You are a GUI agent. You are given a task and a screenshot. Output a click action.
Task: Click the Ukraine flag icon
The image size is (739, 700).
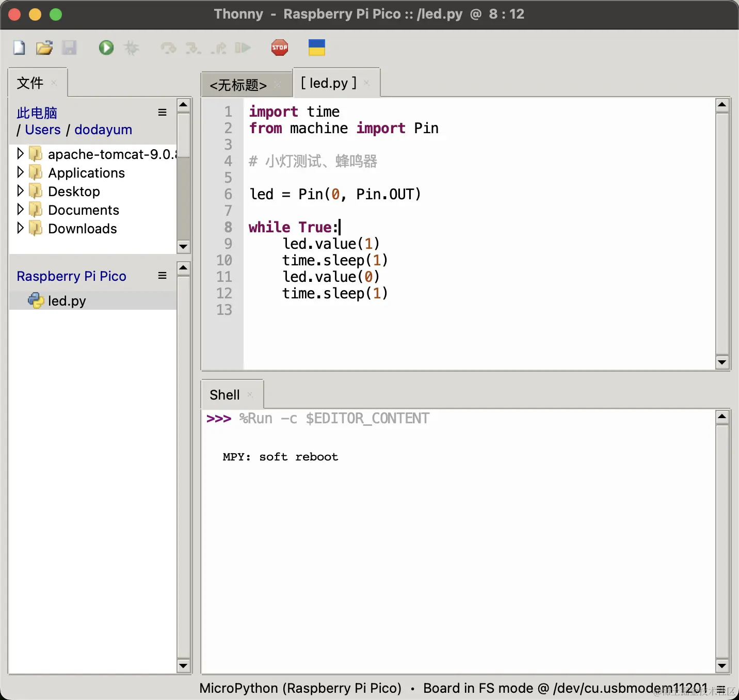pyautogui.click(x=316, y=47)
